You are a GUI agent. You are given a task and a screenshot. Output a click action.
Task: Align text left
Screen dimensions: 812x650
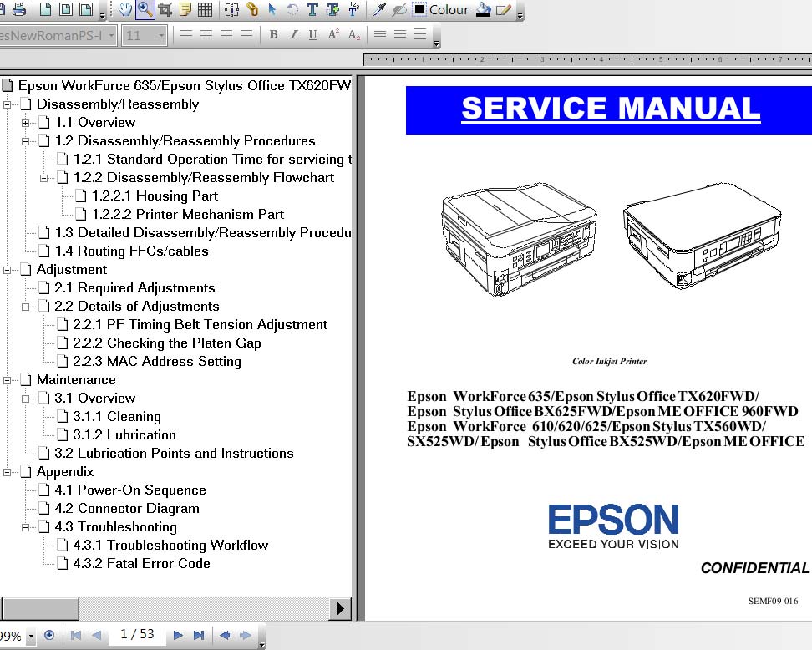(x=186, y=35)
